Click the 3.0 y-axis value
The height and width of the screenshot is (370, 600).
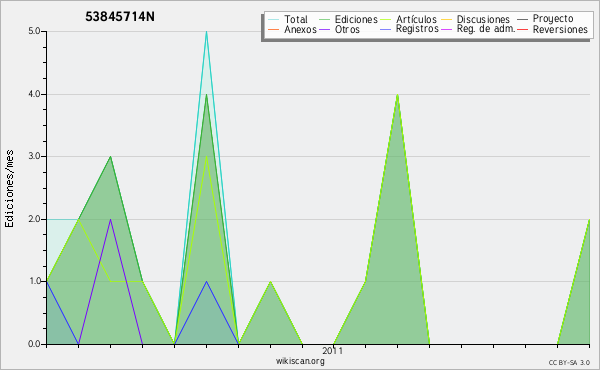(34, 156)
